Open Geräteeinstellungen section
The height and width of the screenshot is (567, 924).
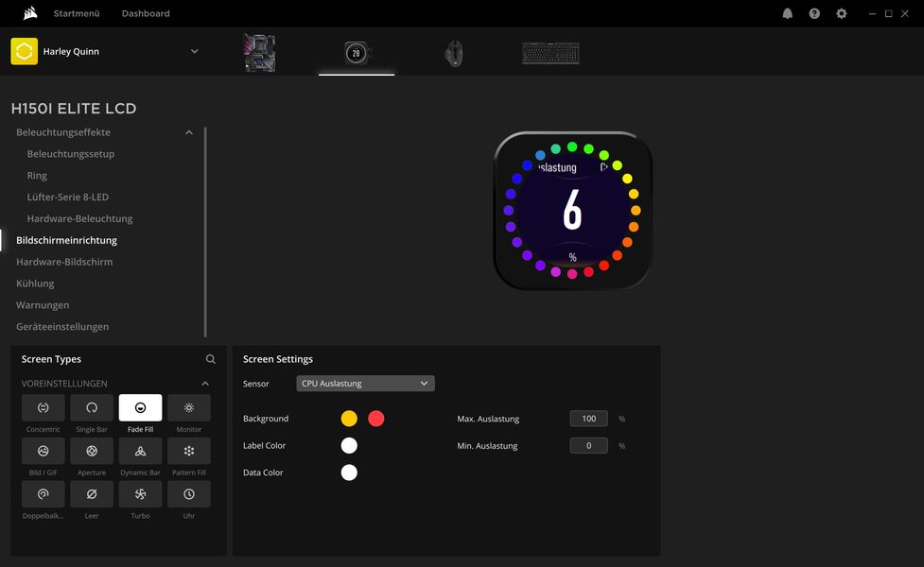tap(62, 327)
